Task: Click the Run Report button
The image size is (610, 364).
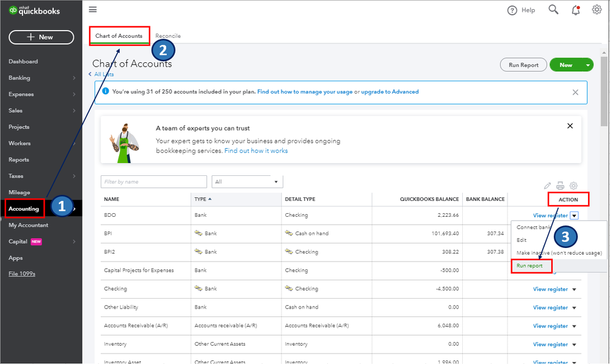Action: (x=523, y=65)
